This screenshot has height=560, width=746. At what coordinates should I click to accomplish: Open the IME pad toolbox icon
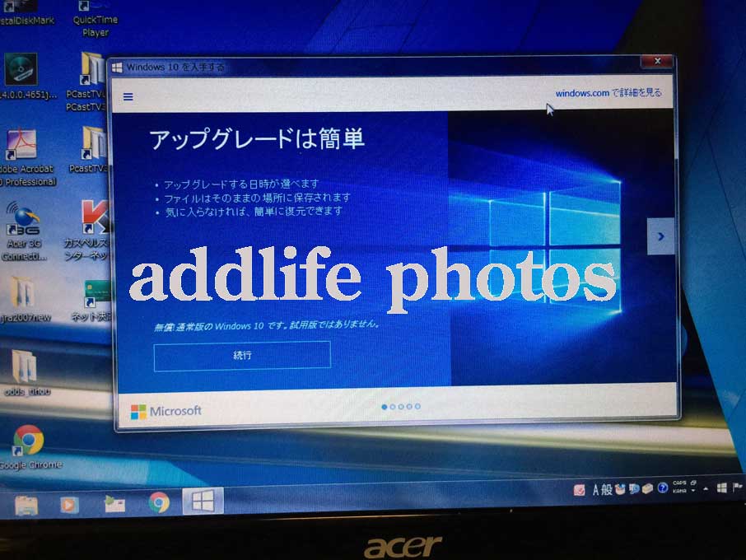click(x=620, y=488)
